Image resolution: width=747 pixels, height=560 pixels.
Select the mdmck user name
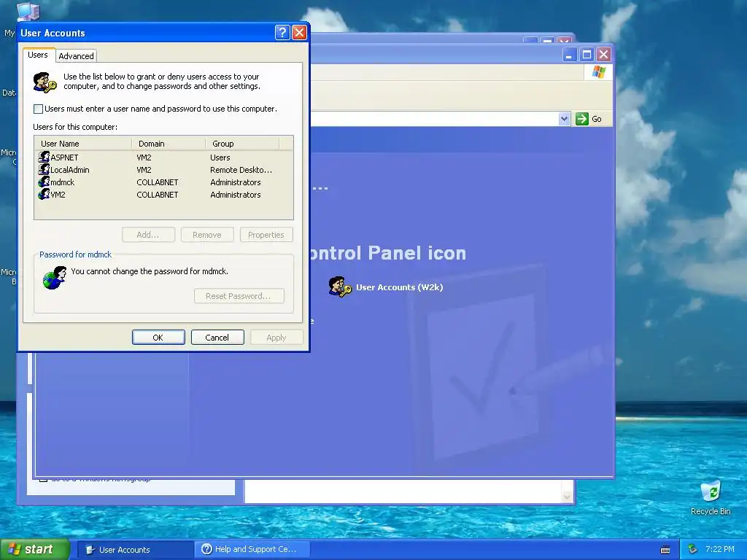pyautogui.click(x=63, y=182)
